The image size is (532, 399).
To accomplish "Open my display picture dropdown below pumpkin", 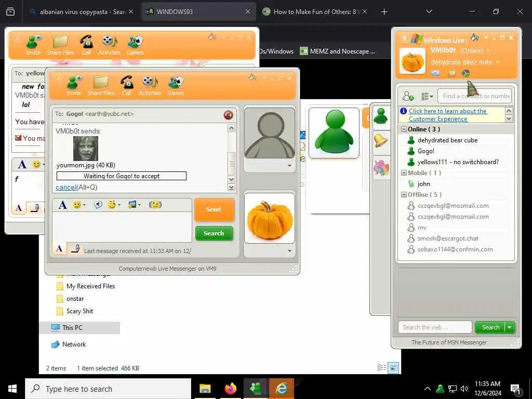I will (x=289, y=251).
